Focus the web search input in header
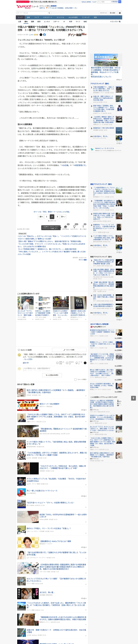Image resolution: width=138 pixels, height=644 pixels. click(104, 2)
